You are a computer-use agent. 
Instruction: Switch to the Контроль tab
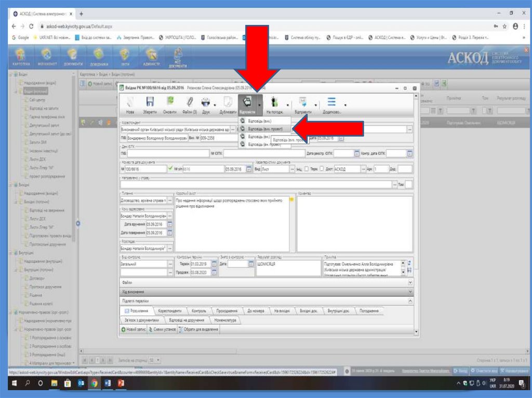point(199,310)
